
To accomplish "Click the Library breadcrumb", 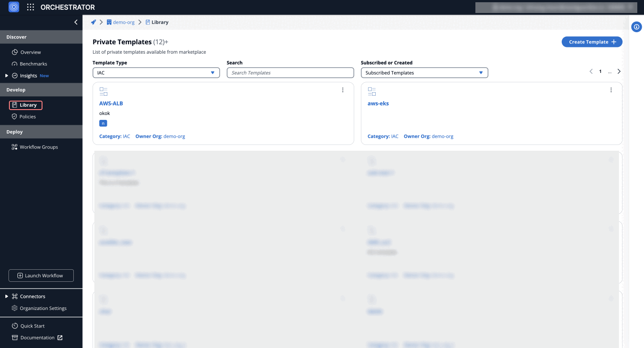I will (157, 22).
